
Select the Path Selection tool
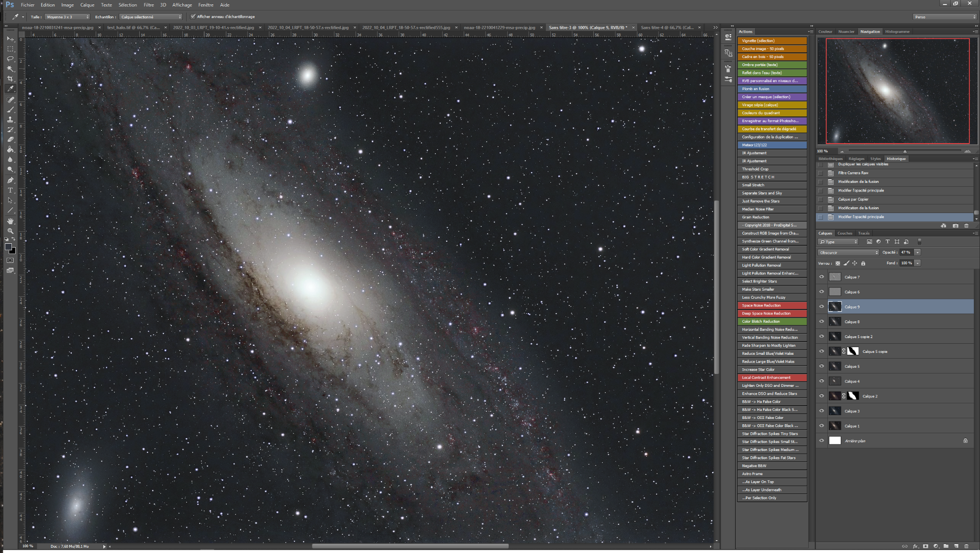[10, 201]
